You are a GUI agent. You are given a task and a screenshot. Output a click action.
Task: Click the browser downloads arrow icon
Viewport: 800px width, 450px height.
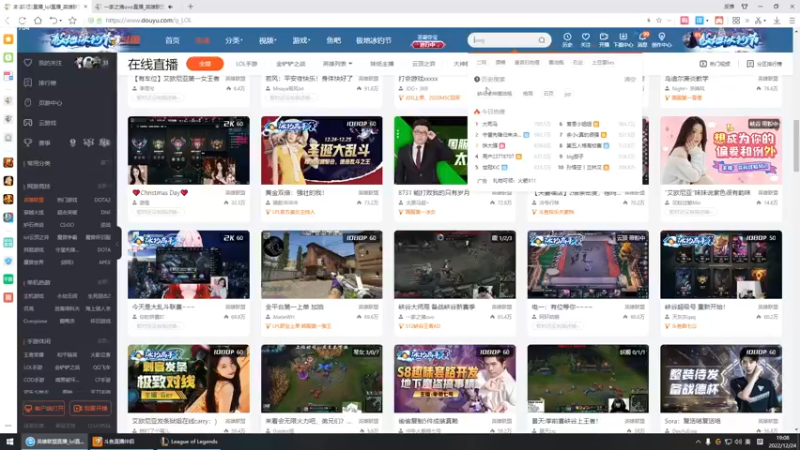tap(777, 20)
